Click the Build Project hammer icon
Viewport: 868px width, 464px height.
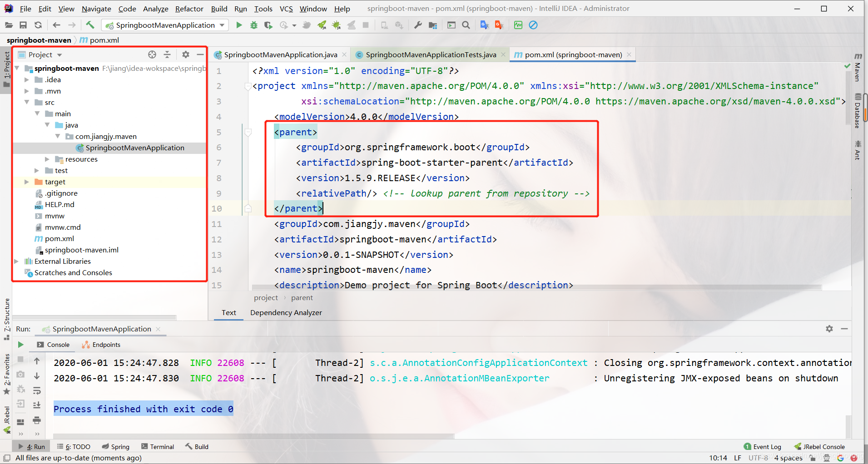click(x=90, y=25)
